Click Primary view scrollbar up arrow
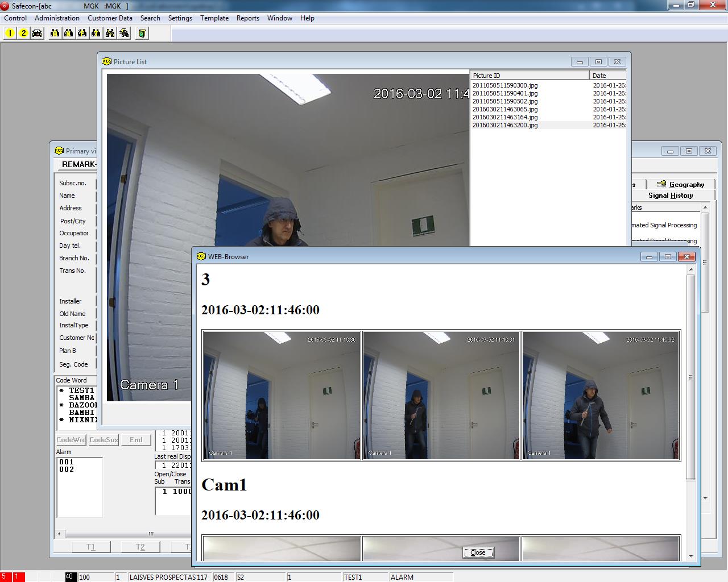 point(705,207)
